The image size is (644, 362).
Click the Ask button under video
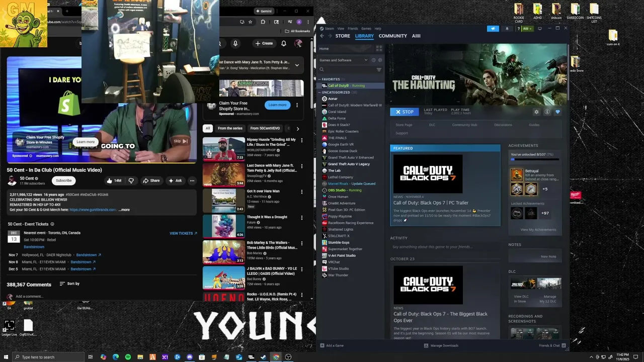[175, 180]
